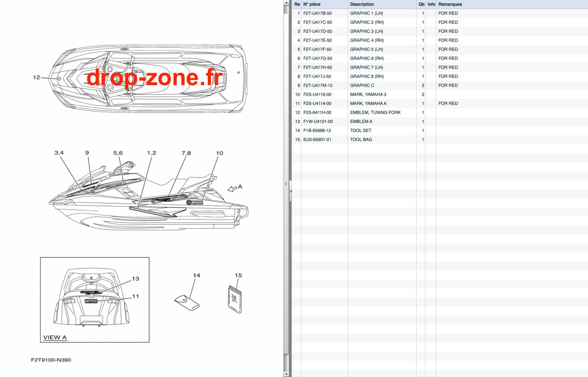588x377 pixels.
Task: Click callout 13 in VIEW A
Action: [135, 279]
